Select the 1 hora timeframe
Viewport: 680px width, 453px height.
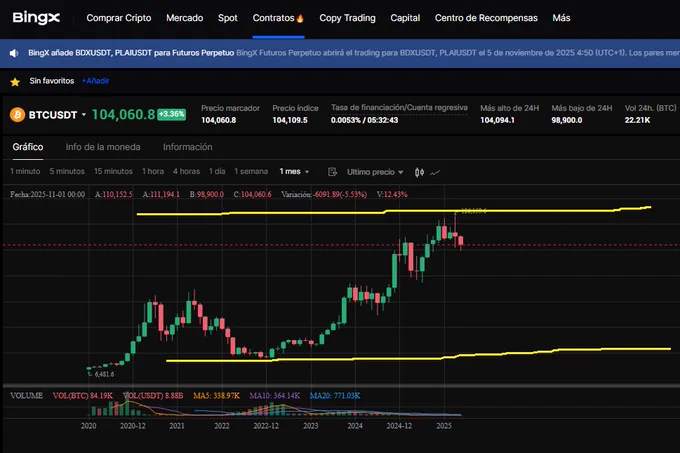click(153, 172)
